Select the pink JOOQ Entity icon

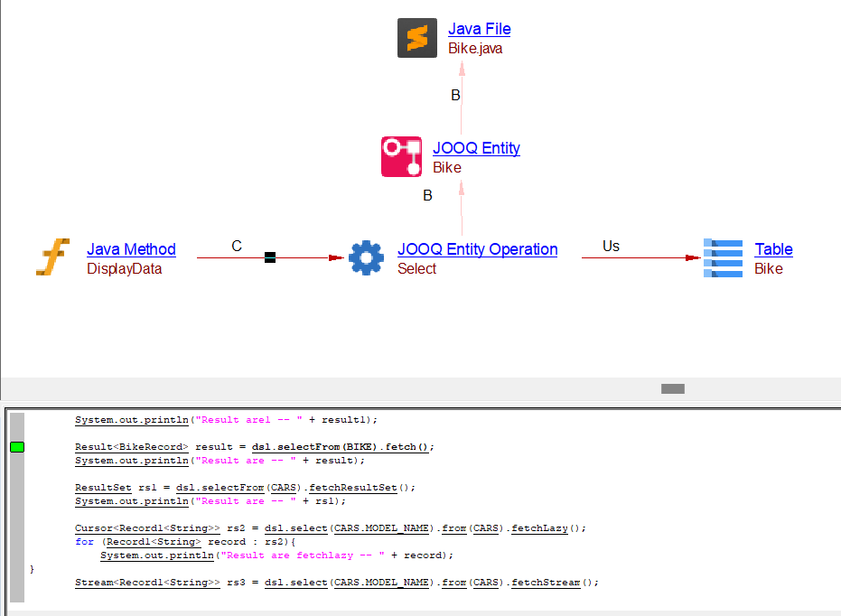click(401, 156)
